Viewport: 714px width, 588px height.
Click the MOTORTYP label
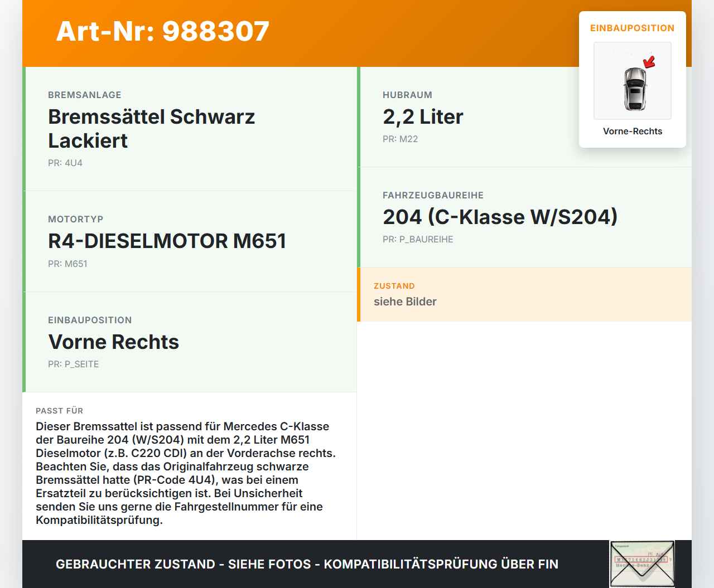pyautogui.click(x=76, y=219)
